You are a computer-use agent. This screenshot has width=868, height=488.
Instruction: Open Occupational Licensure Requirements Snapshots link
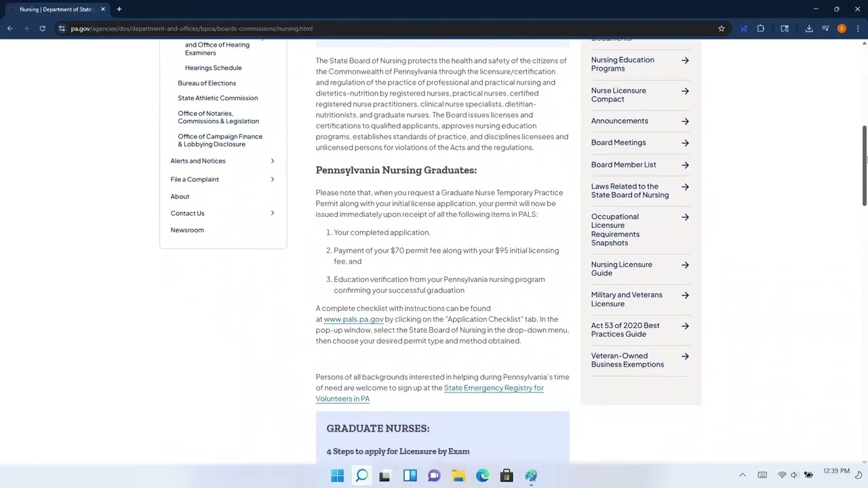(x=615, y=230)
